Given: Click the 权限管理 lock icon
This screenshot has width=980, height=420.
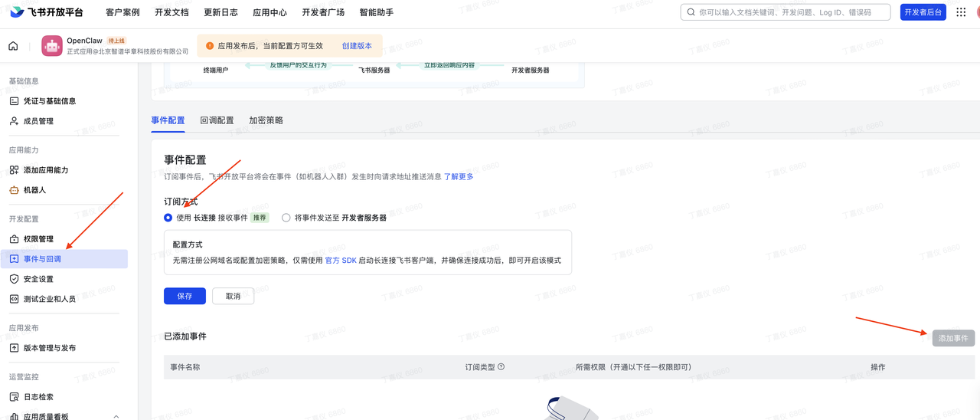Looking at the screenshot, I should click(x=14, y=239).
